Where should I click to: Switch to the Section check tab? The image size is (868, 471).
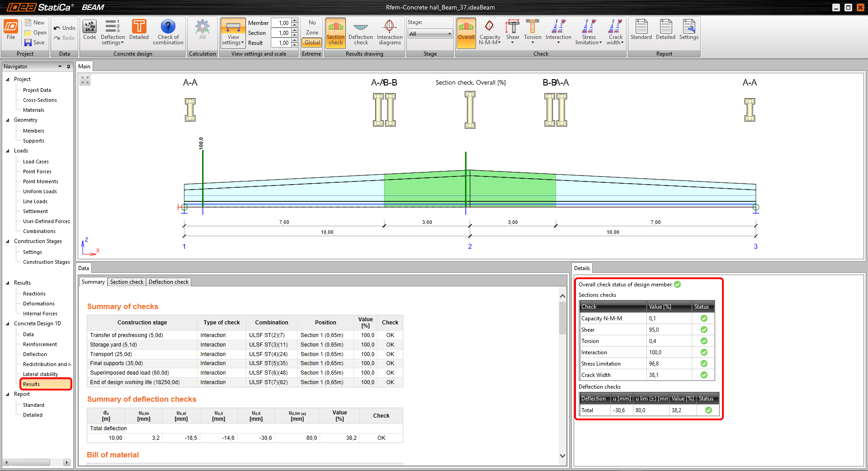pyautogui.click(x=127, y=282)
